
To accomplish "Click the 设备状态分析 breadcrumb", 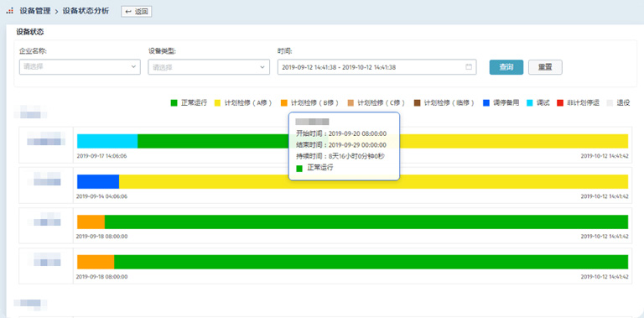I will coord(86,11).
